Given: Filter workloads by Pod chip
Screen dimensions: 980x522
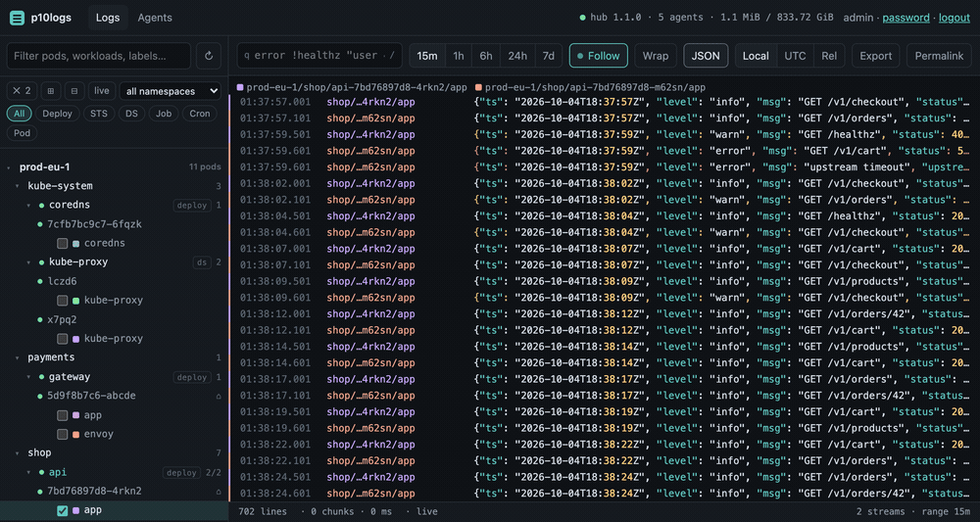Looking at the screenshot, I should pyautogui.click(x=22, y=132).
